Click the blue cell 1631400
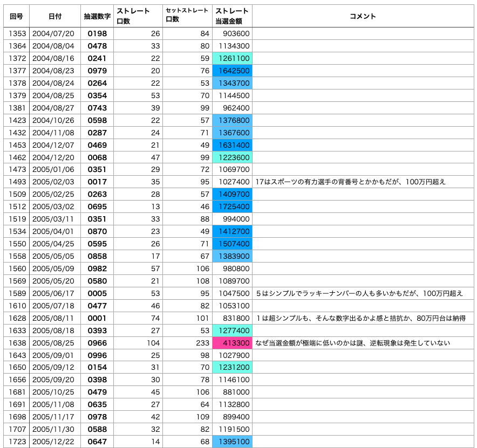Image resolution: width=477 pixels, height=448 pixels. tap(232, 145)
